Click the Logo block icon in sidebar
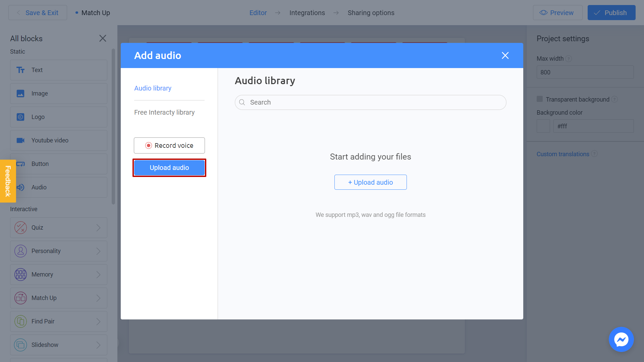This screenshot has height=362, width=644. (x=20, y=117)
